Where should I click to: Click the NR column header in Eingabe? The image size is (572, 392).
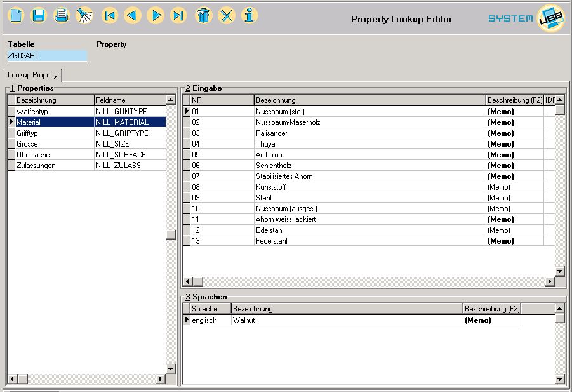coord(222,100)
